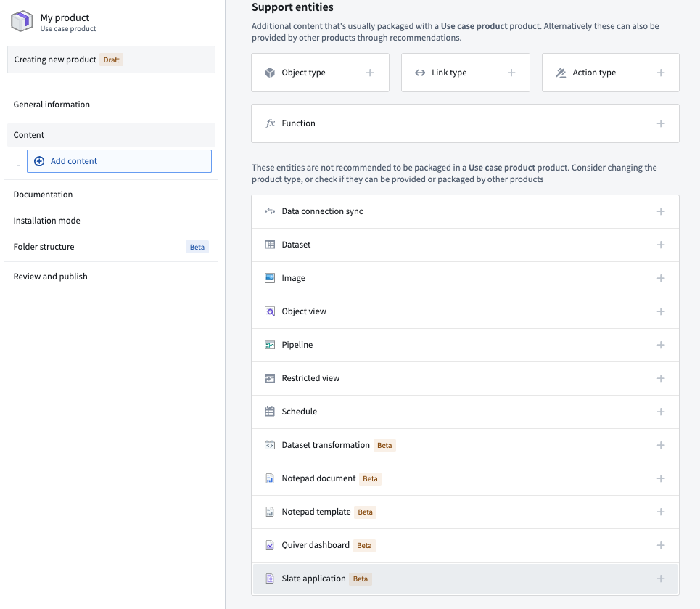This screenshot has height=609, width=700.
Task: Click the "Action type" card label
Action: coord(594,73)
